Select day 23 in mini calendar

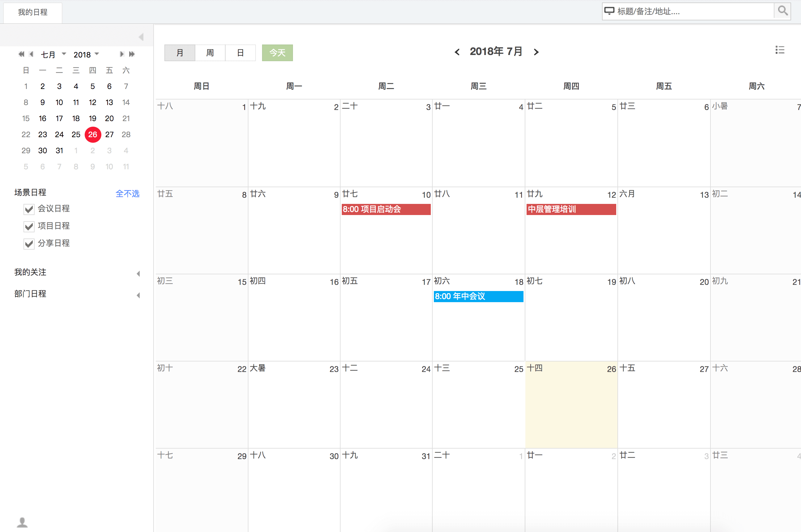coord(42,134)
